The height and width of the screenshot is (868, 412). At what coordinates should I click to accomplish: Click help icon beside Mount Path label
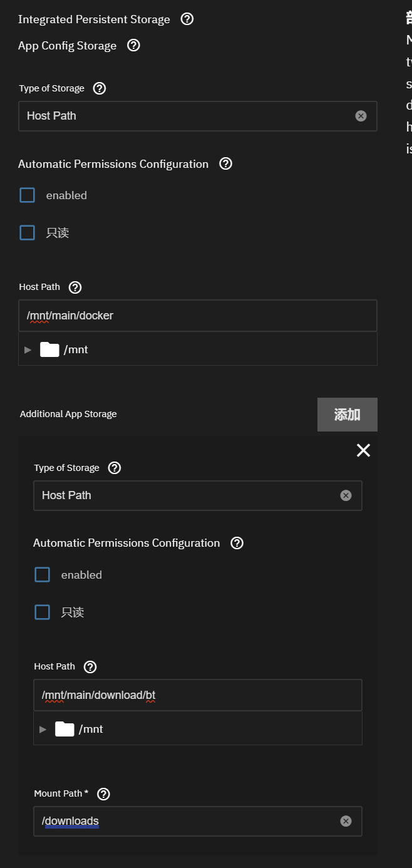pyautogui.click(x=104, y=793)
